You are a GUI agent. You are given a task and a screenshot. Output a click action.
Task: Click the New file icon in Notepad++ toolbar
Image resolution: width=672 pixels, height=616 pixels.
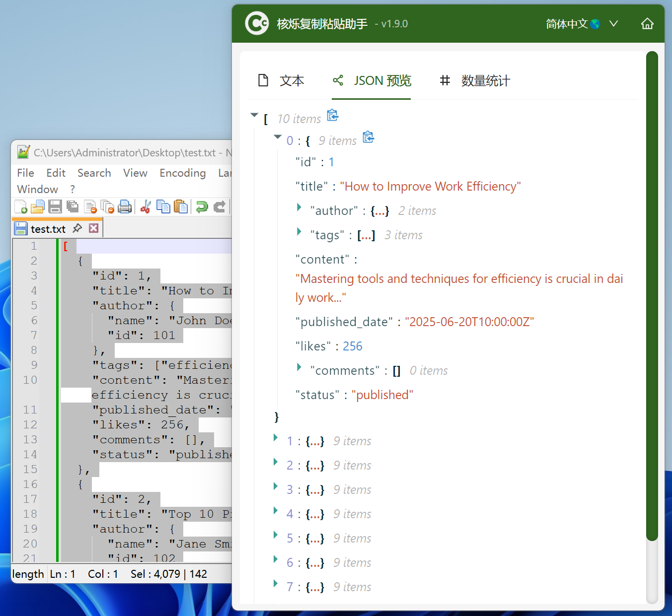click(21, 206)
